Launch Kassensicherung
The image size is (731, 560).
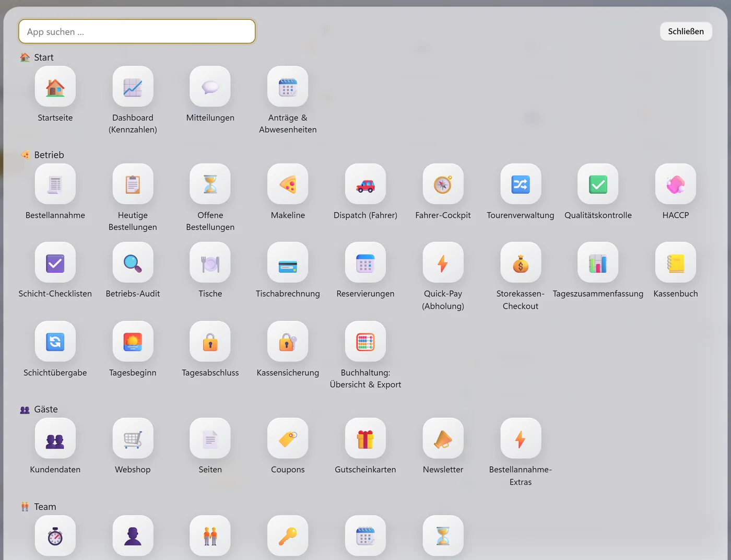tap(288, 342)
